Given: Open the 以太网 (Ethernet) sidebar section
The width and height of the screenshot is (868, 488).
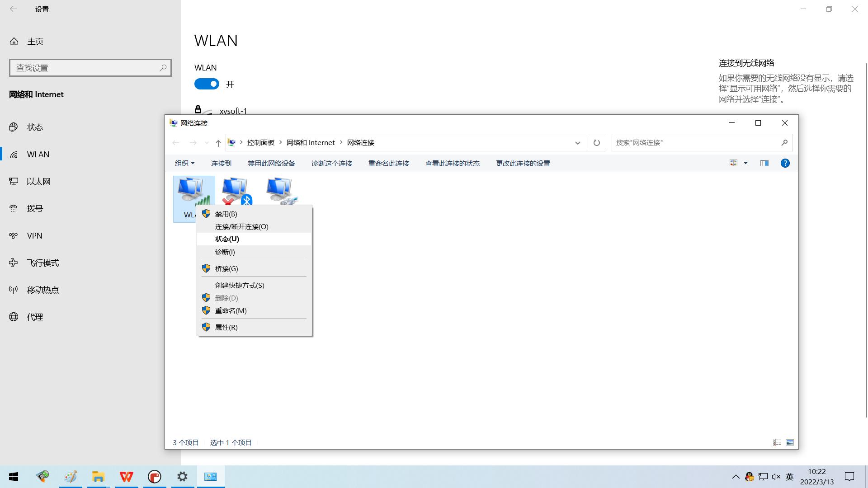Looking at the screenshot, I should 38,181.
